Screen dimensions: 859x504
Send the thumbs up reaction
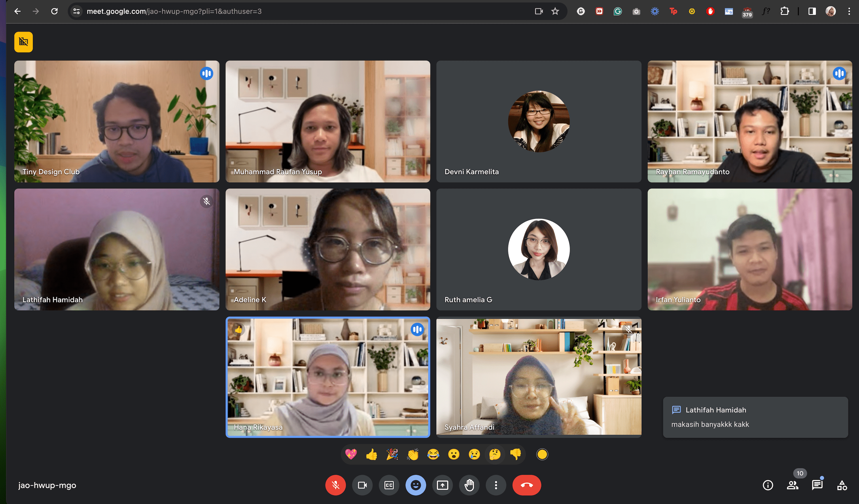372,454
